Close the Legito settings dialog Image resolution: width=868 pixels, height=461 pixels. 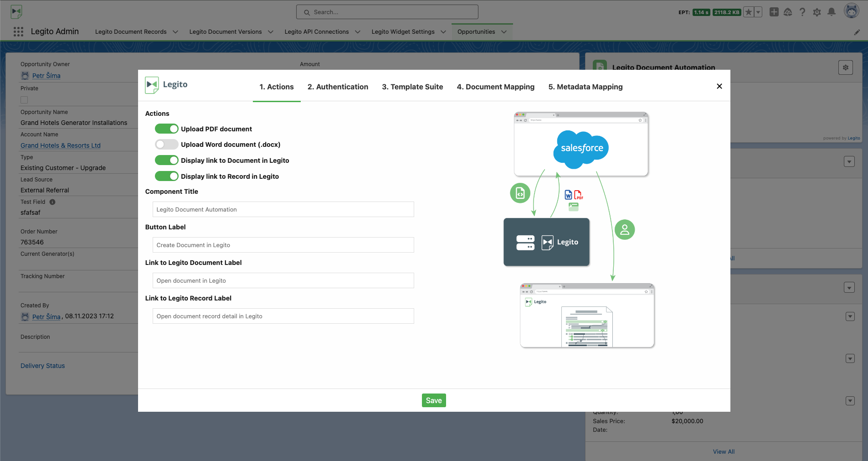tap(719, 86)
